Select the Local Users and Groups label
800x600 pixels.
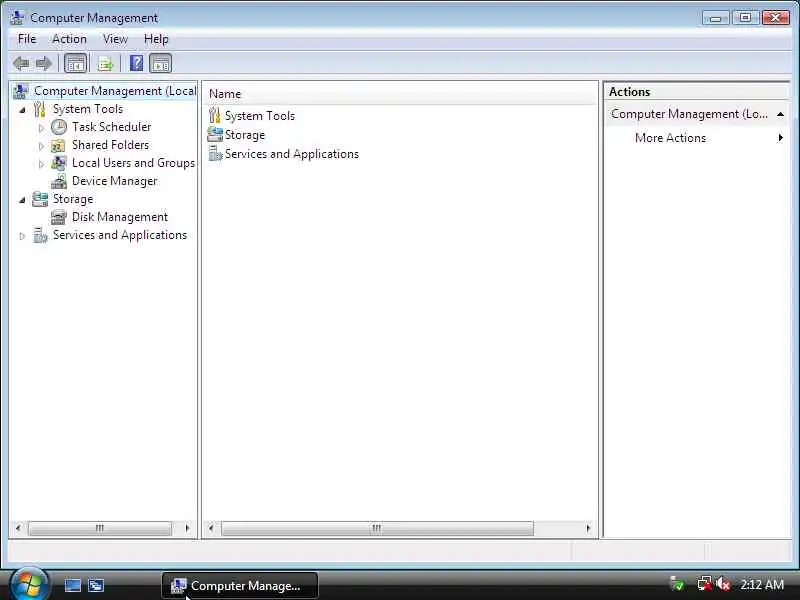(133, 163)
